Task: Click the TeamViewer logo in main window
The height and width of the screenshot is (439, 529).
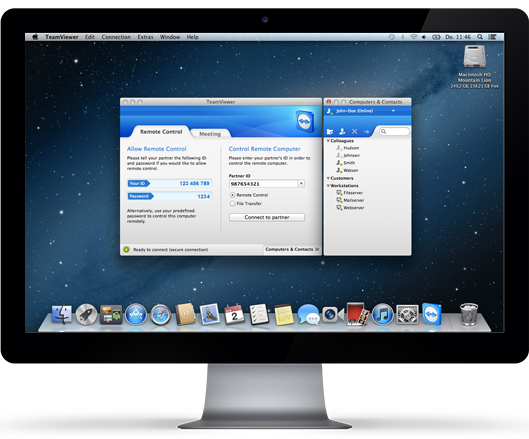Action: [305, 120]
